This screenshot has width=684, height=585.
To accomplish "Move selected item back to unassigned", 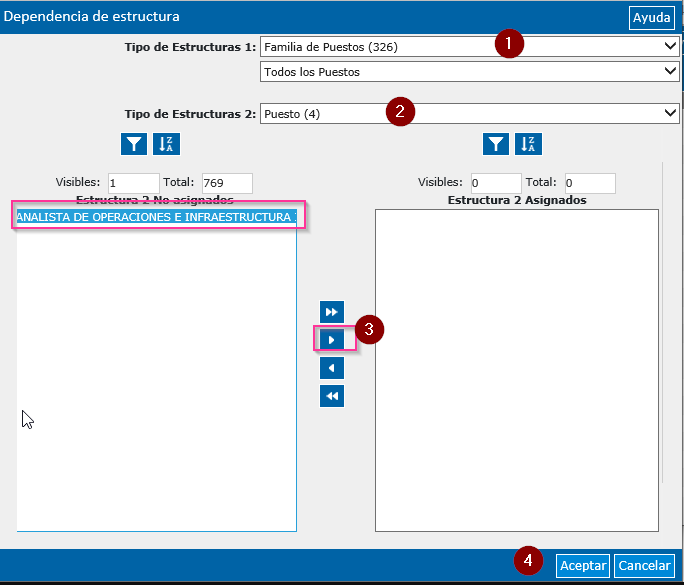I will [332, 368].
